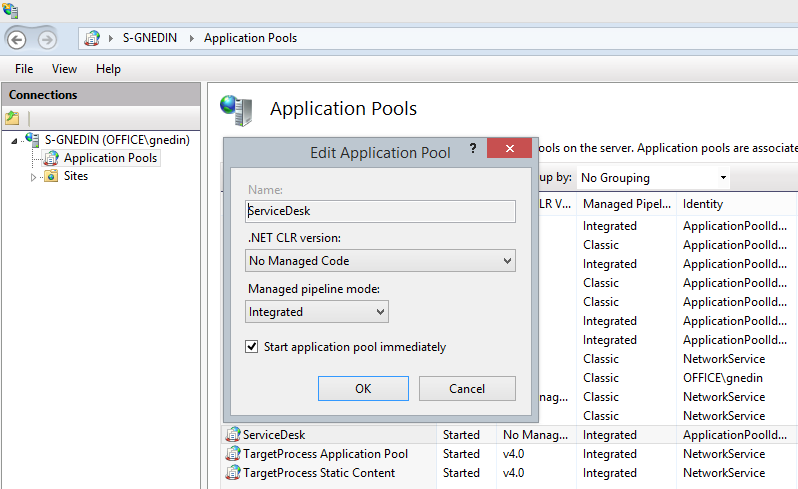Select TargetProcess Static Content row name
The height and width of the screenshot is (489, 798).
point(319,472)
